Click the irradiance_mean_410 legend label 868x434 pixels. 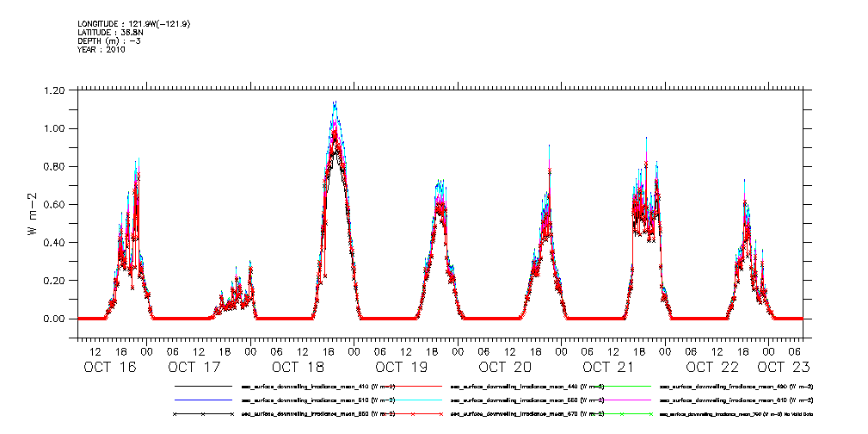click(318, 386)
